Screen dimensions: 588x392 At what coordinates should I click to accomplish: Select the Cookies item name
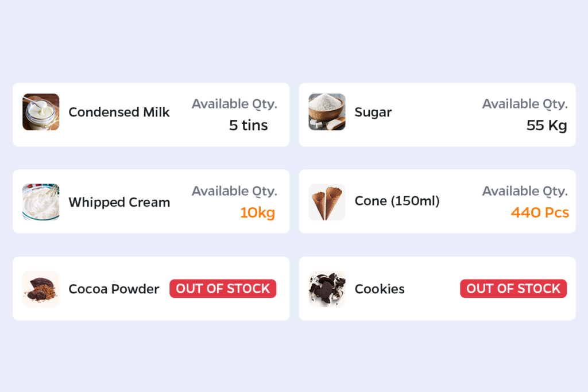pyautogui.click(x=380, y=289)
